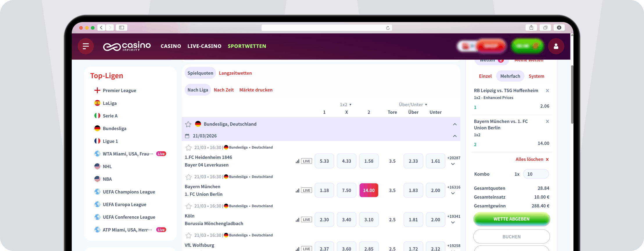The height and width of the screenshot is (251, 644).
Task: Open Bundesliga in Top-Ligen
Action: [x=115, y=128]
